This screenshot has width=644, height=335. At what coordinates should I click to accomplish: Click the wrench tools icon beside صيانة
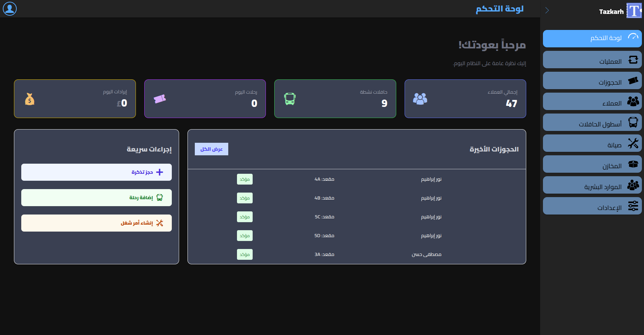[x=633, y=143]
